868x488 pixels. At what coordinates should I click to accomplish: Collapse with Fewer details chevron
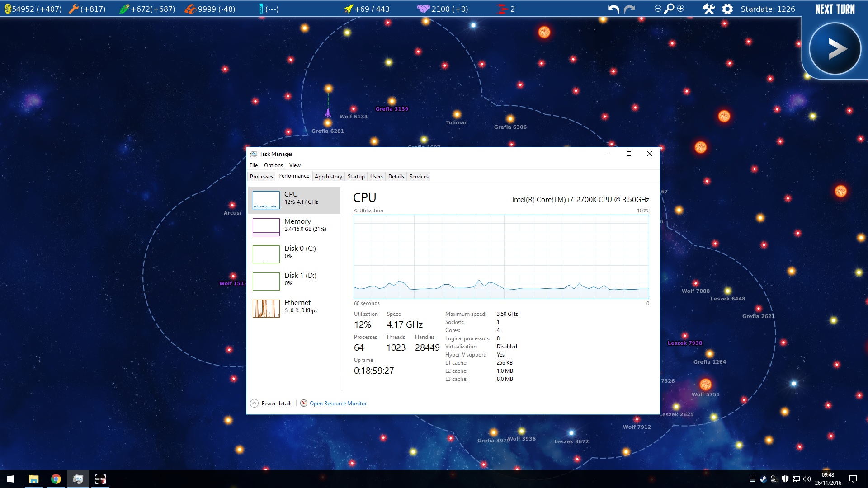pos(255,404)
